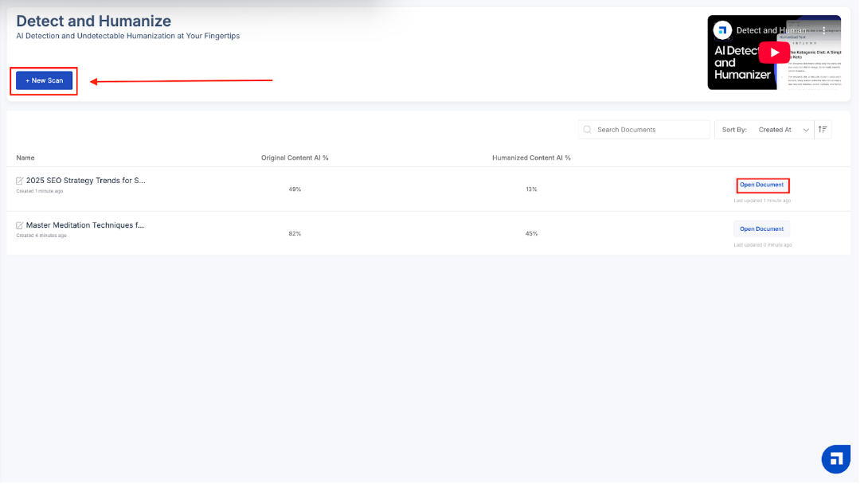
Task: Click the channel logo in the video
Action: point(722,30)
